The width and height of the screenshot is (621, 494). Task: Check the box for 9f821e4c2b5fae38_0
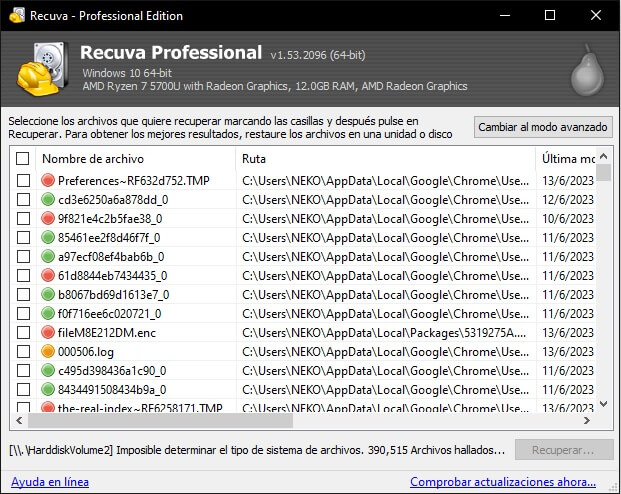point(23,219)
